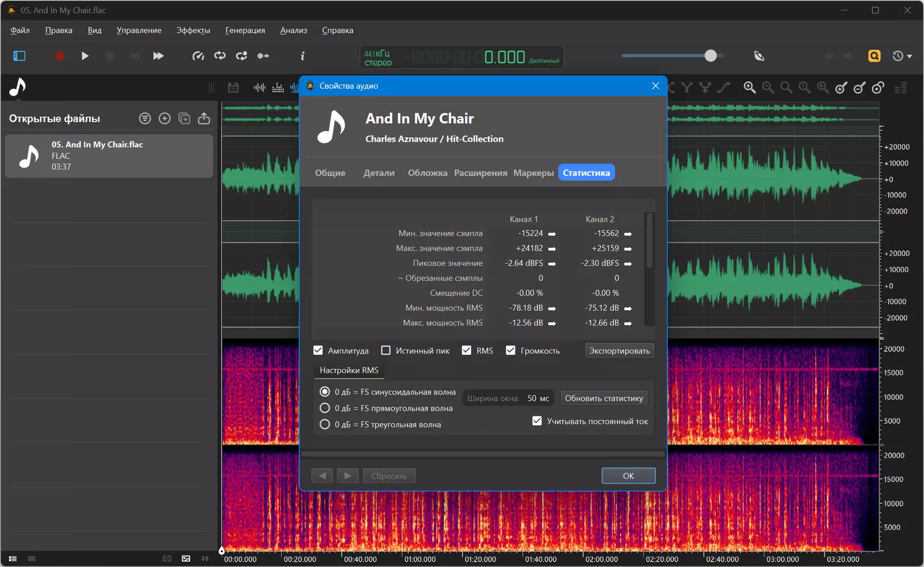This screenshot has width=924, height=567.
Task: Open the history clock icon
Action: point(898,56)
